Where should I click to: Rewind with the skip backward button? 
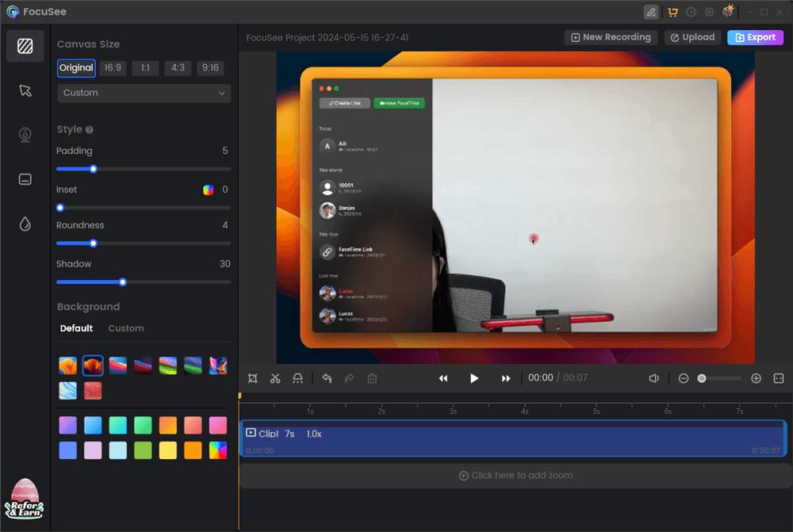pyautogui.click(x=443, y=378)
